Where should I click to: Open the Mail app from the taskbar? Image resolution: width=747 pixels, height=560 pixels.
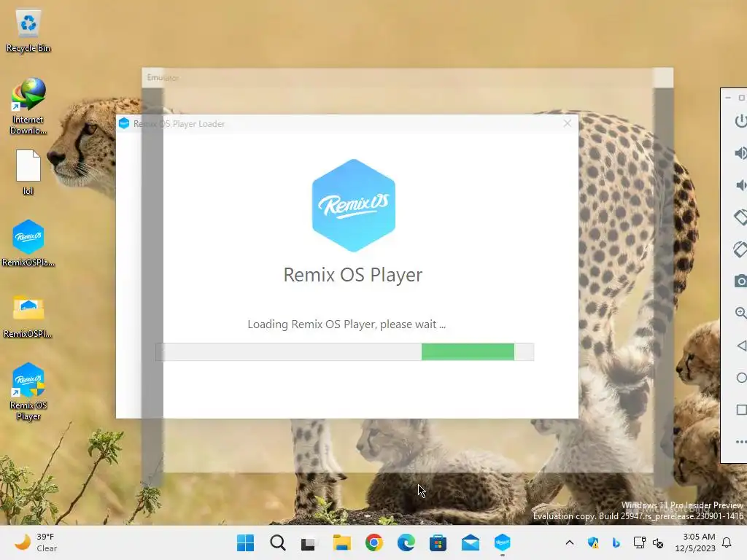471,542
